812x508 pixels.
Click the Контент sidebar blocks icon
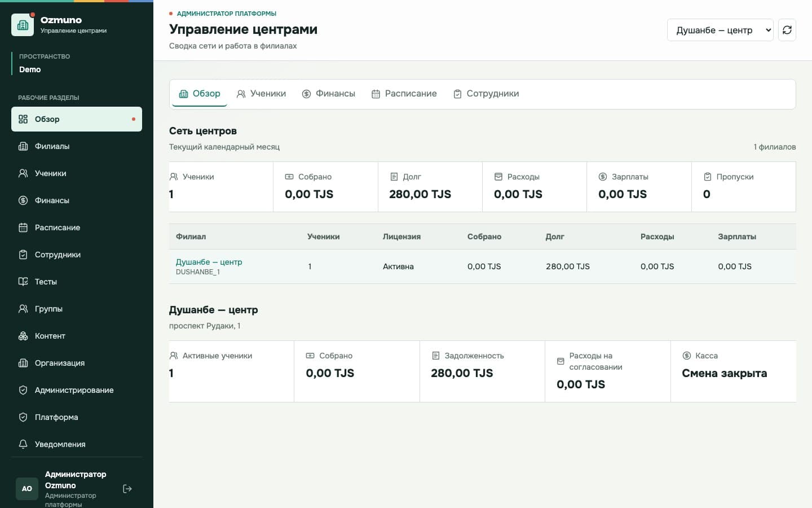[x=23, y=336]
